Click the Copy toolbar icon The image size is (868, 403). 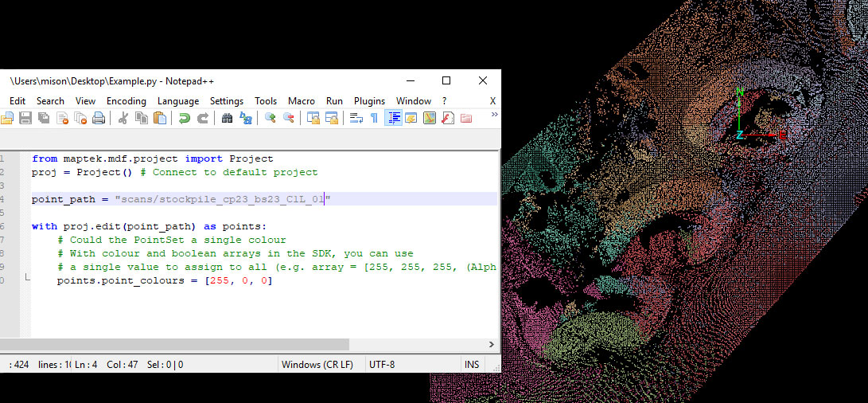coord(142,118)
